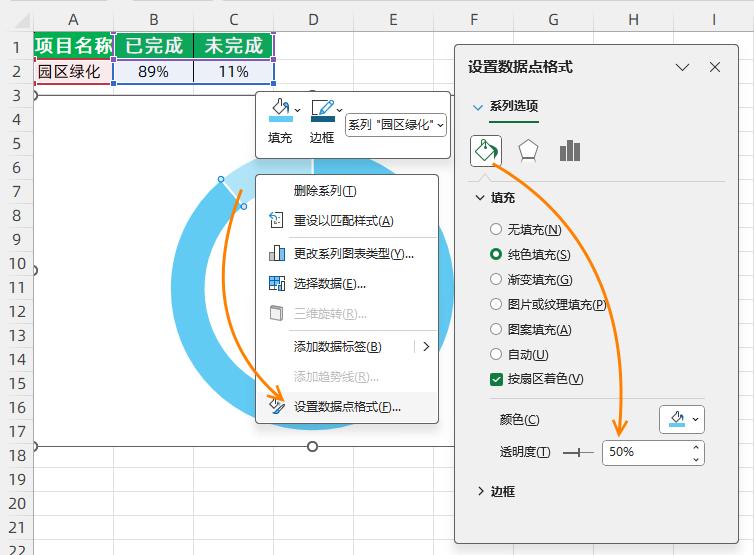Open the Fill & Line tab icon
The image size is (754, 555).
point(485,151)
